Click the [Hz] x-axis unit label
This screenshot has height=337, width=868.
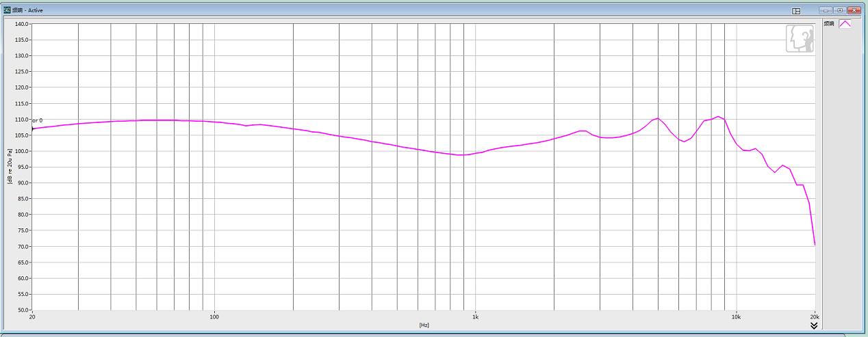pyautogui.click(x=424, y=325)
